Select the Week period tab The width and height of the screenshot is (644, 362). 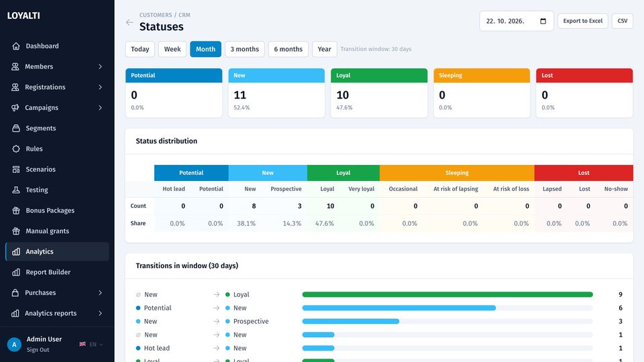pos(172,49)
